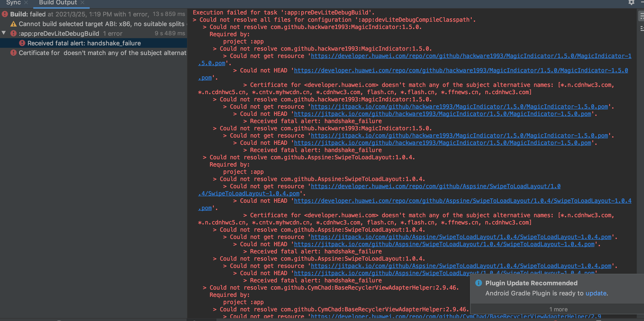Open the Build tool window settings gear
The width and height of the screenshot is (644, 321).
pyautogui.click(x=631, y=2)
